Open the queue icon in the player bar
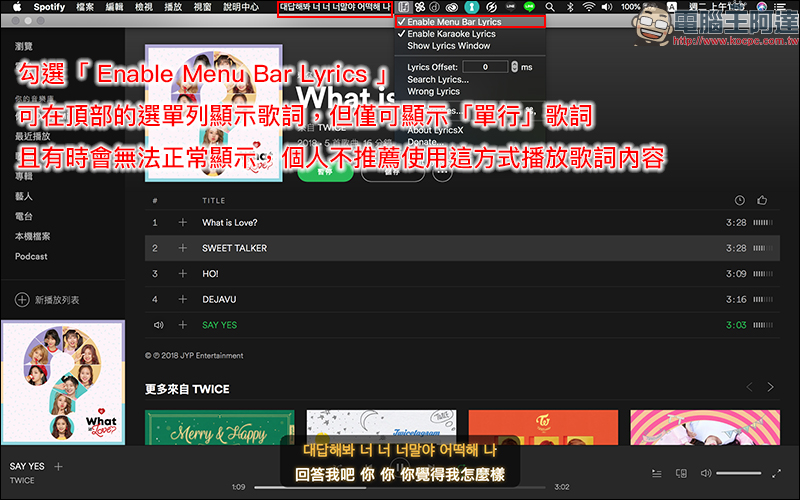This screenshot has height=500, width=800. tap(656, 473)
